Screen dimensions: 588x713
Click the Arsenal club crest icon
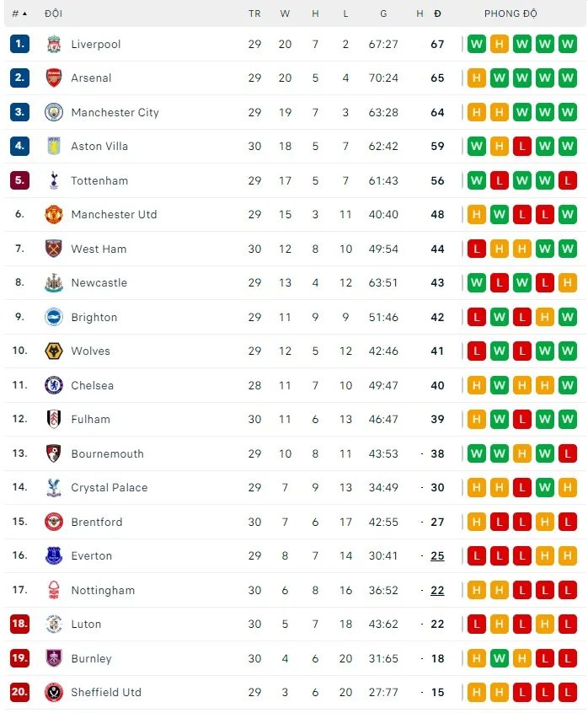point(54,78)
